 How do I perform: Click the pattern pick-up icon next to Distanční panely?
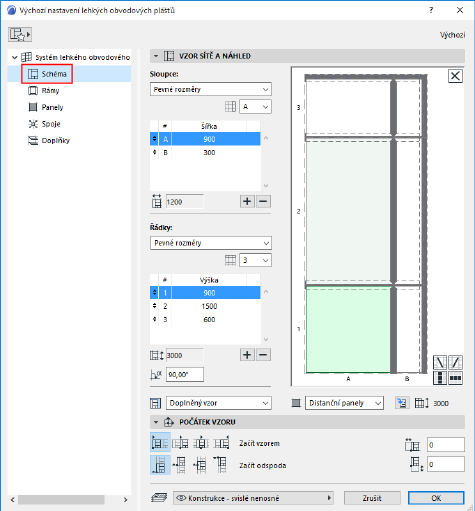tap(402, 403)
